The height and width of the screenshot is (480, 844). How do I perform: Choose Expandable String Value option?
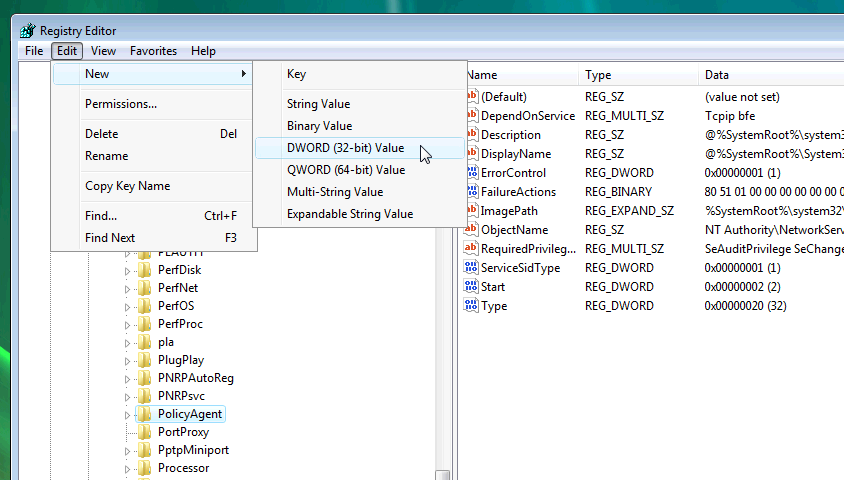[x=349, y=214]
